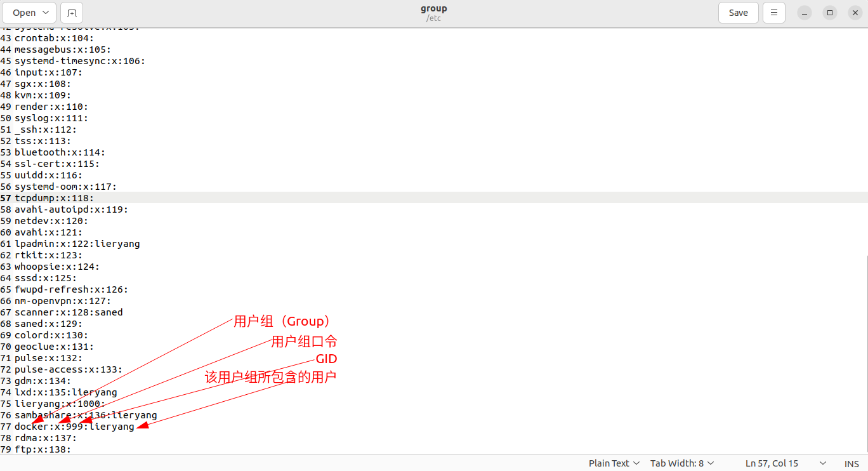Click the _ssh:x:112: line
The width and height of the screenshot is (868, 471).
coord(46,129)
